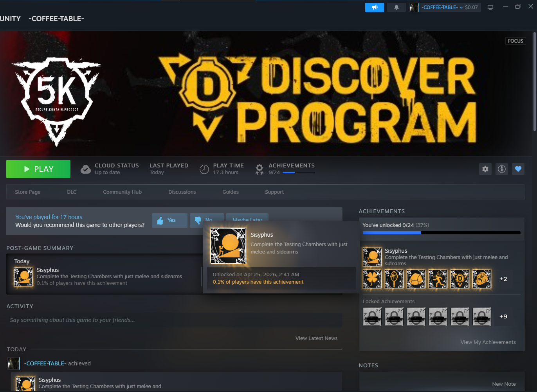The width and height of the screenshot is (537, 392).
Task: Click the Sisyphus achievement in the Today feed
Action: click(x=177, y=382)
